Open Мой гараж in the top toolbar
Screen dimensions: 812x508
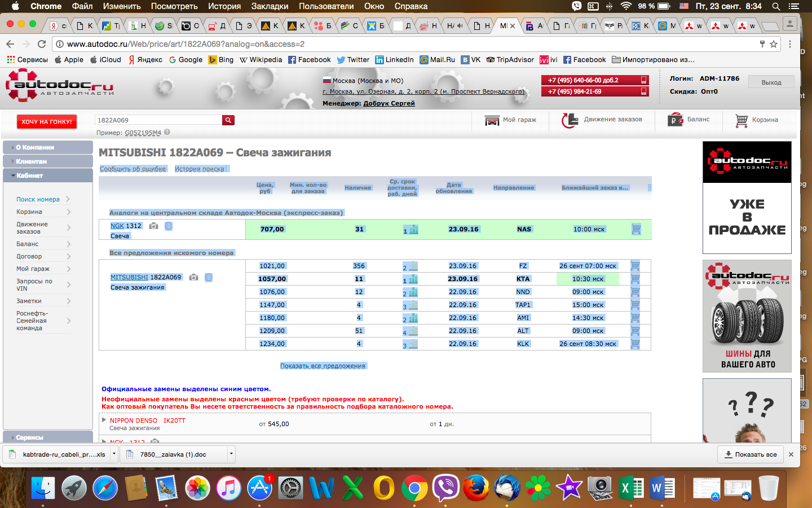511,120
